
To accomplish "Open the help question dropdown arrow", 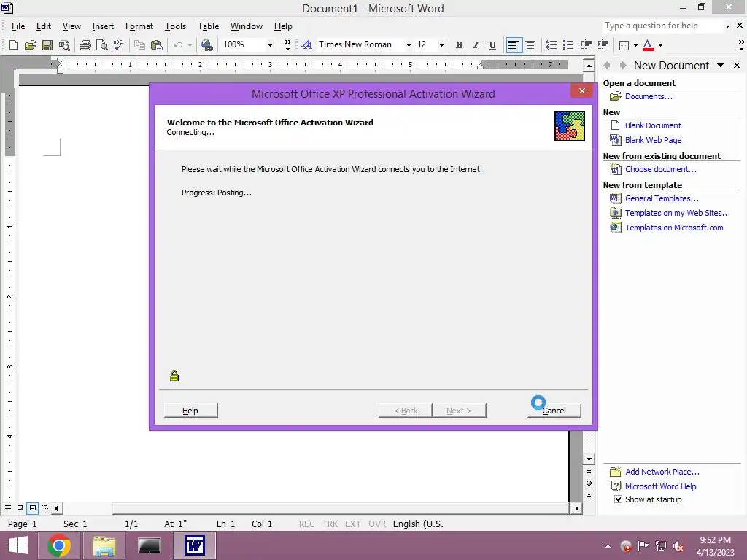I will pos(727,26).
